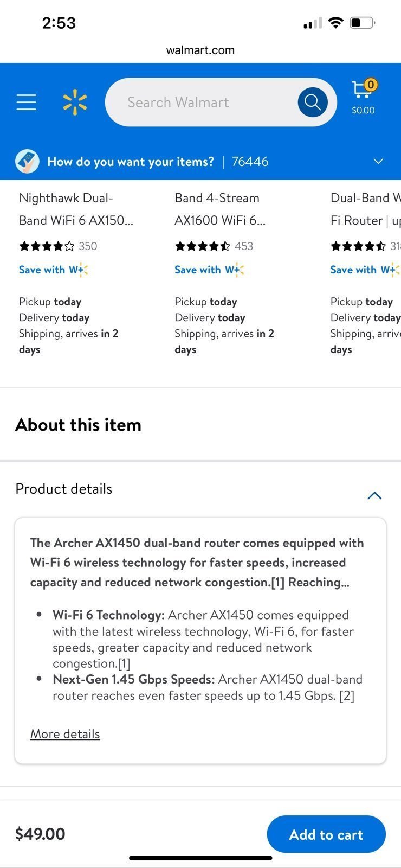Screen dimensions: 401x868
Task: Tap the delivery options phone icon
Action: [x=27, y=162]
